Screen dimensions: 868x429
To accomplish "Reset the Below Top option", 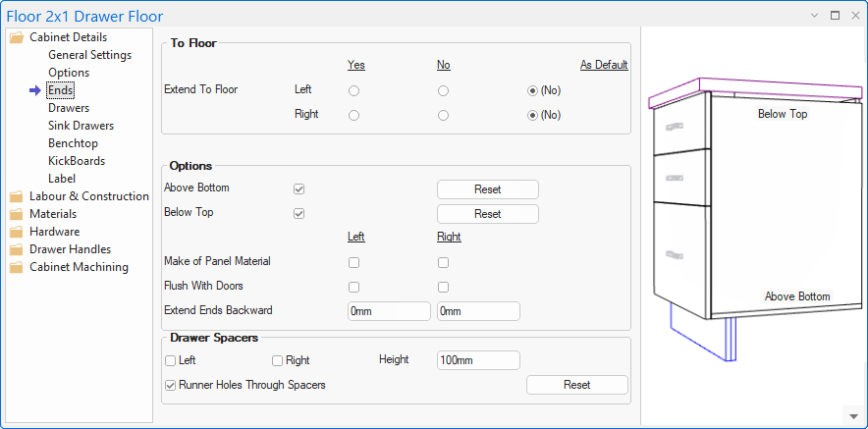I will point(487,214).
